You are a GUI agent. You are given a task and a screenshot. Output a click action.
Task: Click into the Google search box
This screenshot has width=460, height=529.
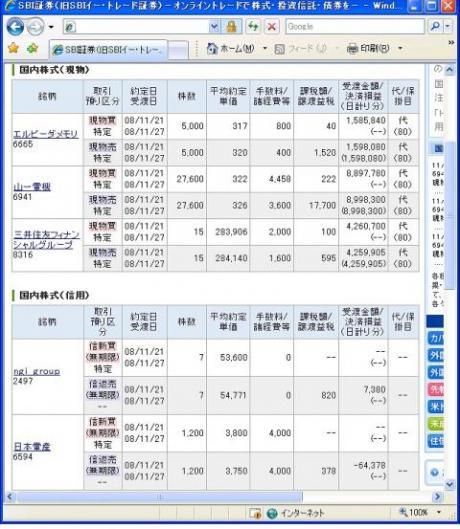pyautogui.click(x=355, y=26)
